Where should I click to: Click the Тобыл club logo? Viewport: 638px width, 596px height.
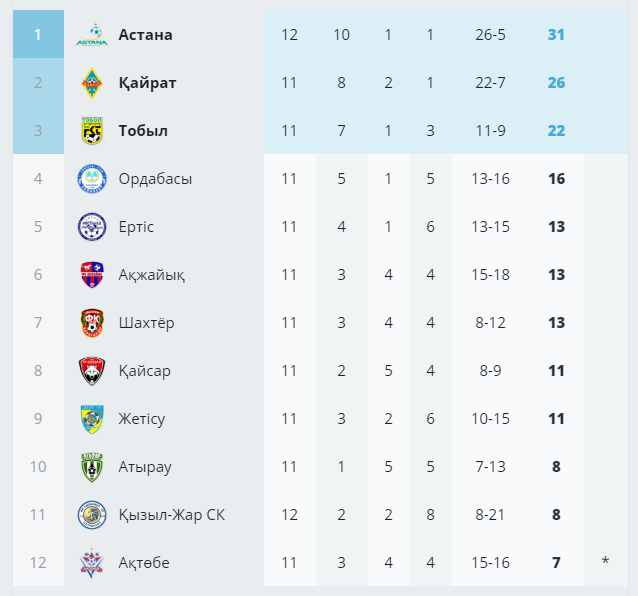[92, 131]
